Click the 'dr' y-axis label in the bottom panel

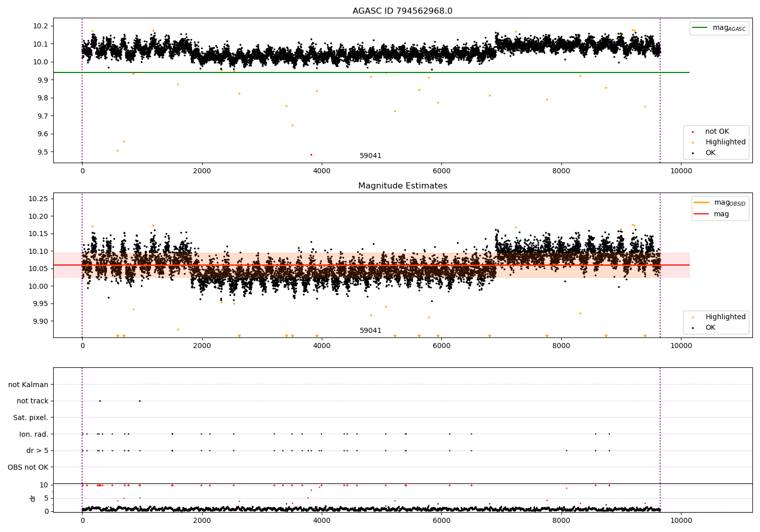click(33, 498)
